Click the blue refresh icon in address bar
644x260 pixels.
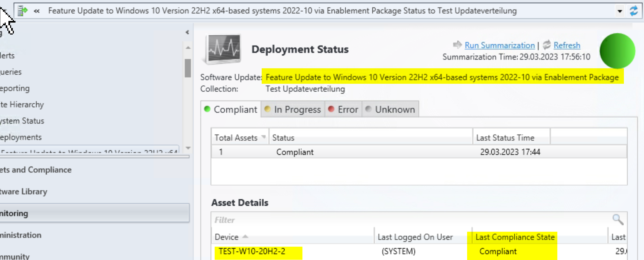coord(634,11)
